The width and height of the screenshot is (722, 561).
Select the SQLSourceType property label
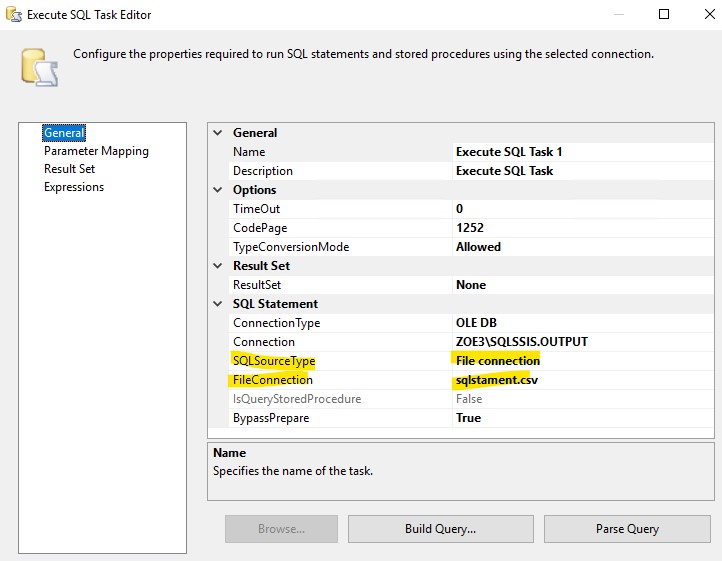(x=274, y=361)
